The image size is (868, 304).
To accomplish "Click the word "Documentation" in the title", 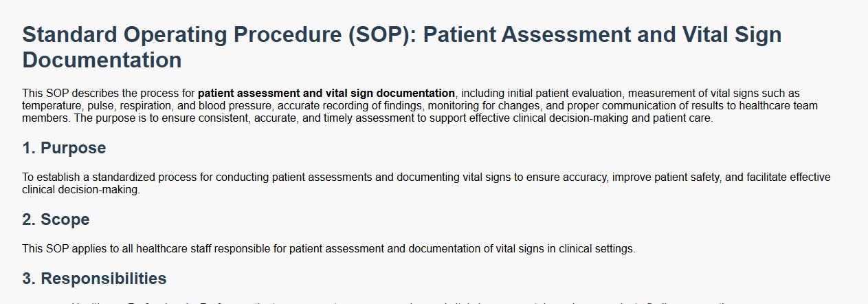I will tap(102, 61).
